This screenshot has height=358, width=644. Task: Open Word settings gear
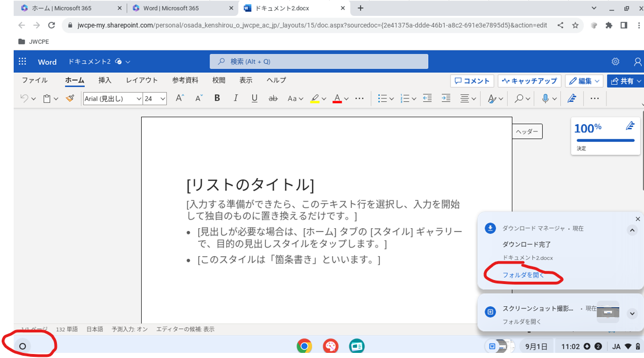click(x=616, y=61)
